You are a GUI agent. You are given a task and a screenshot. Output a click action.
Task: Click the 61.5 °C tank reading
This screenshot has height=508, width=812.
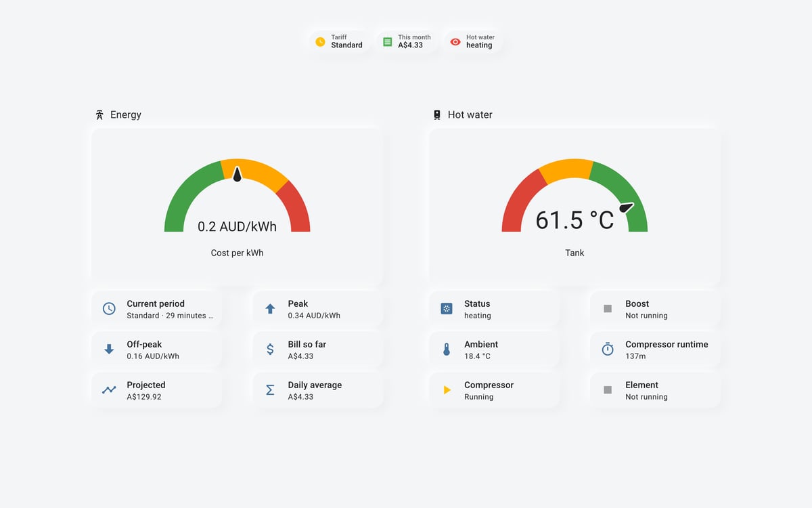click(x=574, y=220)
